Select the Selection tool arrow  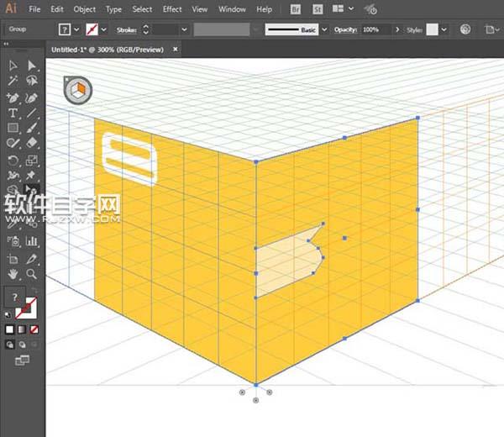point(13,66)
